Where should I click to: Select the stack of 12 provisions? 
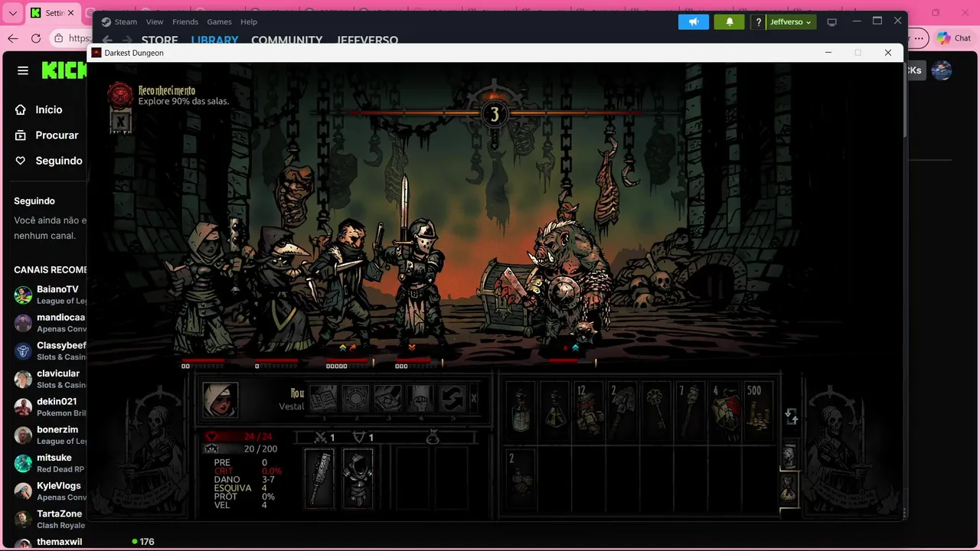tap(589, 409)
